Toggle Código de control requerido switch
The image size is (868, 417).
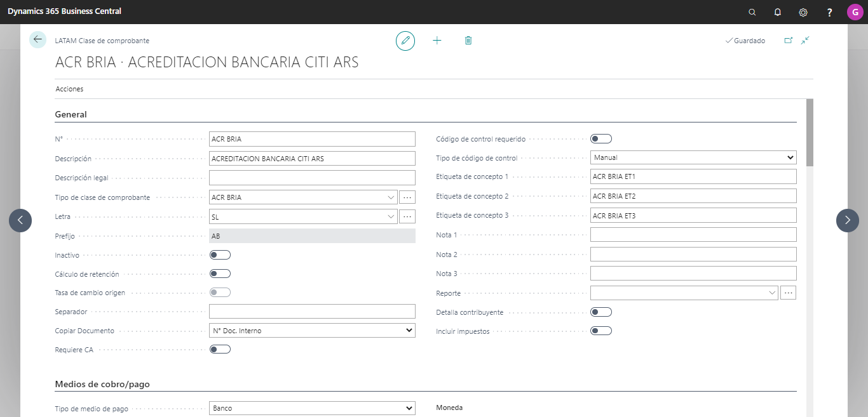click(x=601, y=138)
